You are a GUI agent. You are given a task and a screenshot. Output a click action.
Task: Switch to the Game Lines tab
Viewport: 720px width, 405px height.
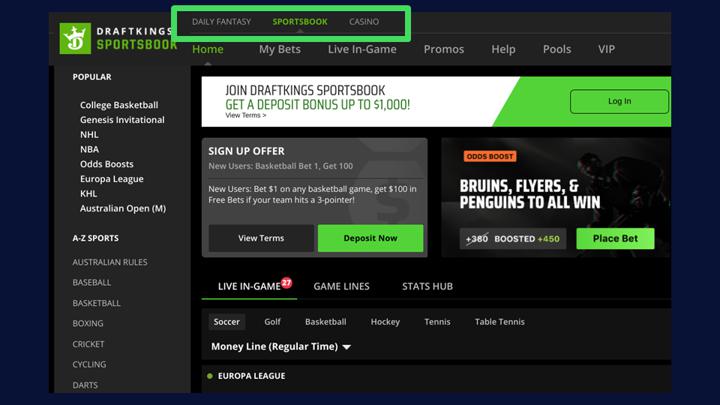[x=342, y=287]
